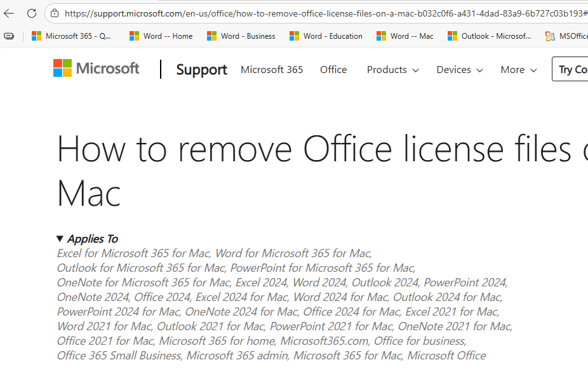Select Office in the navigation

333,70
